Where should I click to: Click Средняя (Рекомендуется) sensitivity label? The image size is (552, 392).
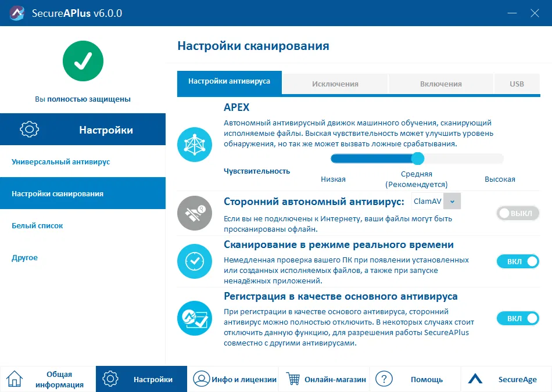pos(417,179)
